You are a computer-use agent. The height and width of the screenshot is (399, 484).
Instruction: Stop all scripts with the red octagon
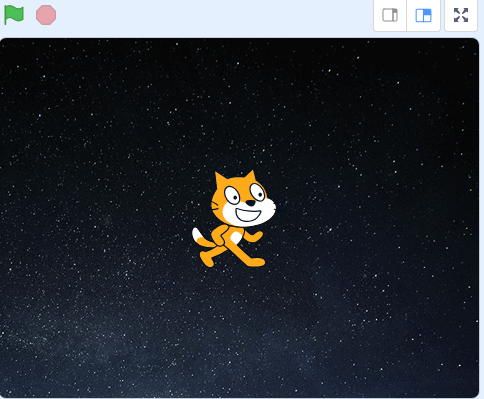pos(46,15)
